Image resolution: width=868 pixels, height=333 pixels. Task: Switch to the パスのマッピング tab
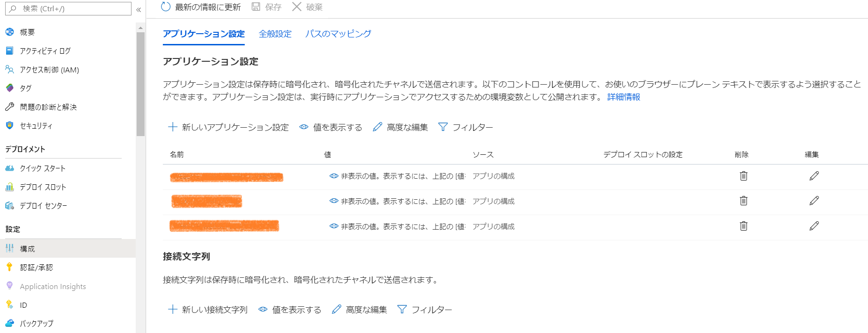click(338, 34)
